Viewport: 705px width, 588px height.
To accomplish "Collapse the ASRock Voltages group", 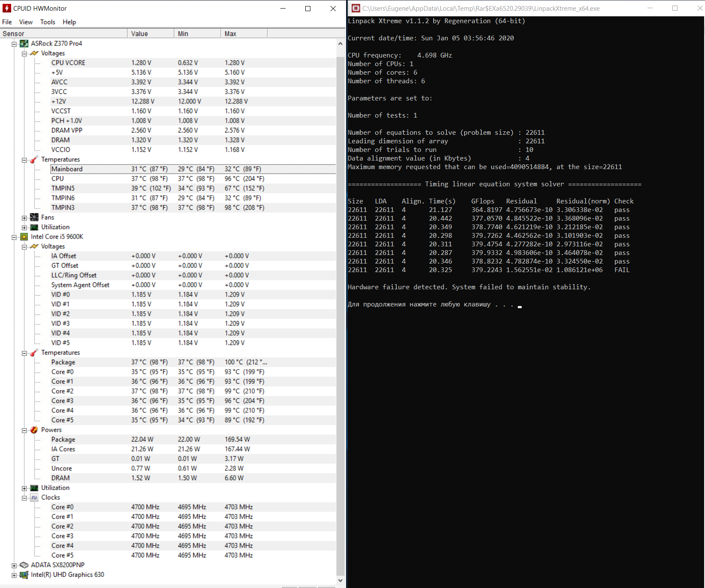I will tap(24, 54).
